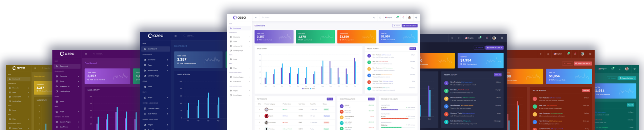The width and height of the screenshot is (644, 130).
Task: Click the azea logo in navy dashboard
Action: (x=155, y=36)
